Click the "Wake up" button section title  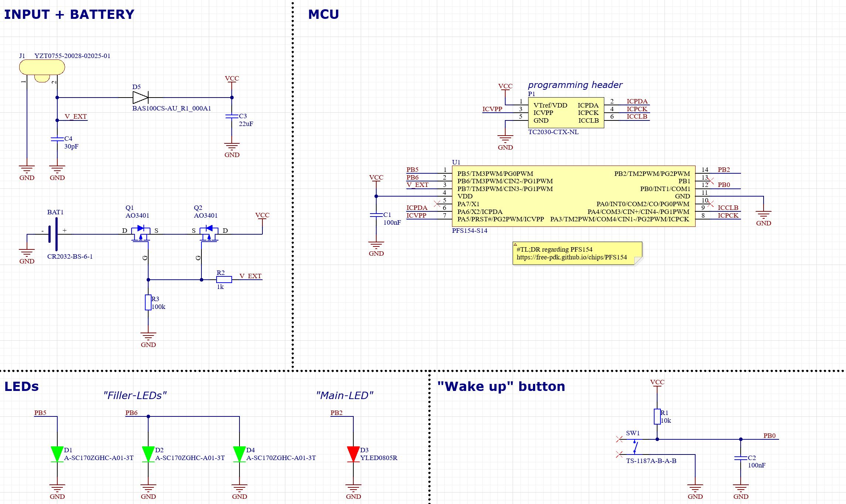click(x=501, y=386)
